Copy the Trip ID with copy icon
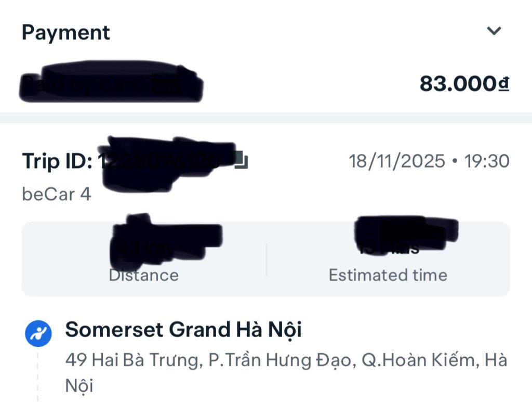The image size is (532, 402). tap(241, 161)
